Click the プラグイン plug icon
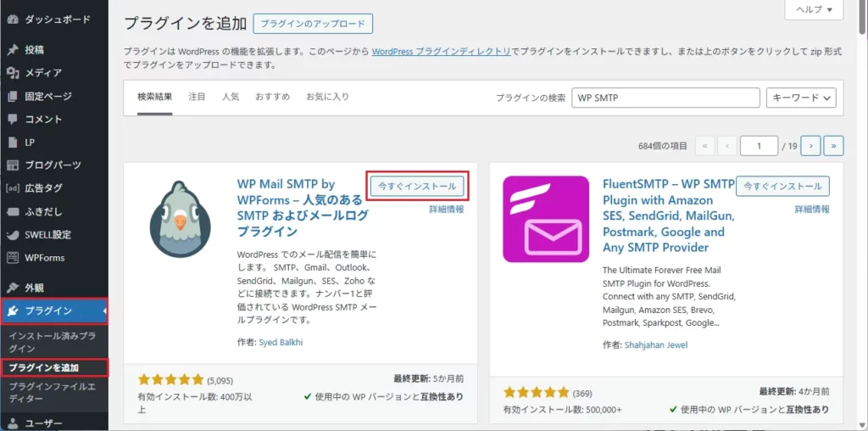 pyautogui.click(x=13, y=311)
